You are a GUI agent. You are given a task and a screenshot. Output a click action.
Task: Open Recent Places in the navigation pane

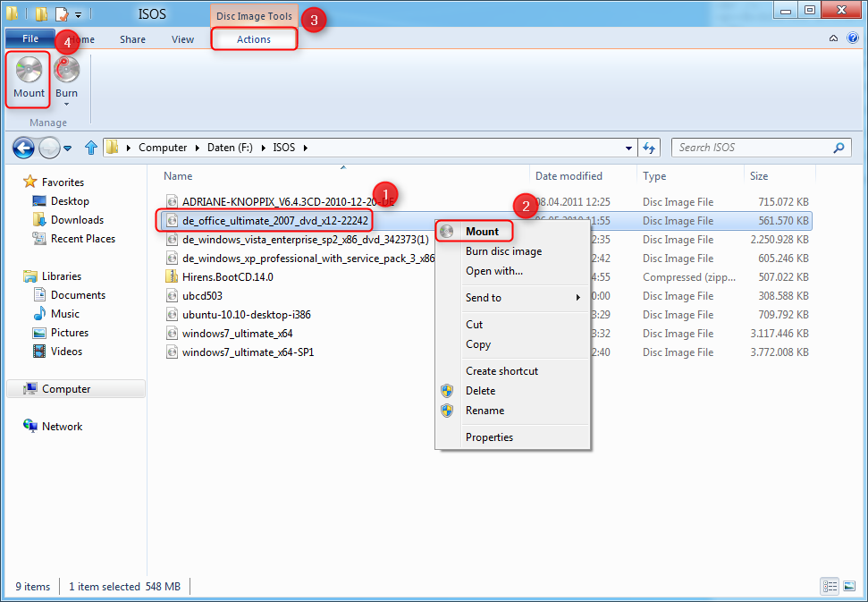pyautogui.click(x=73, y=239)
